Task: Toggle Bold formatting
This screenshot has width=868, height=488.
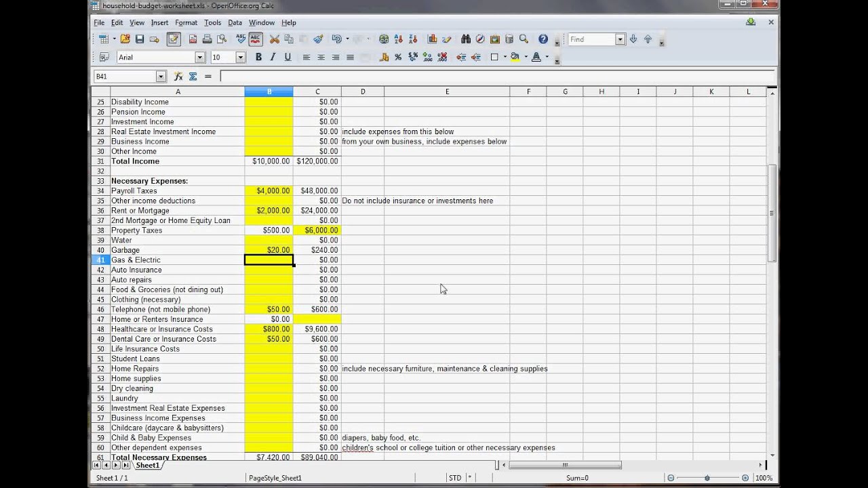Action: 258,58
